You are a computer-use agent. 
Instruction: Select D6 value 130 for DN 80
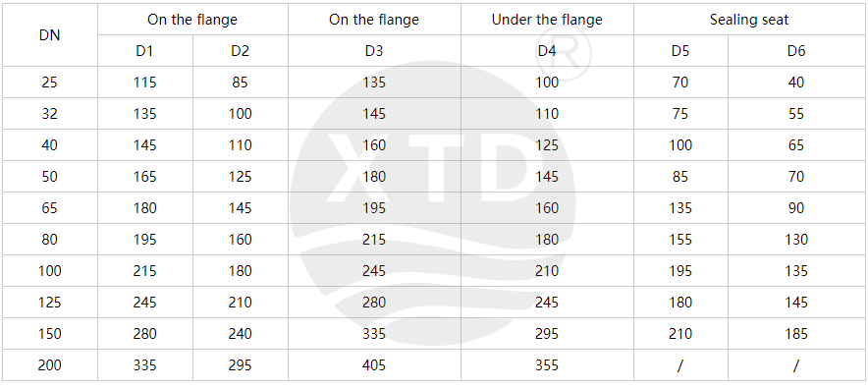pyautogui.click(x=796, y=240)
